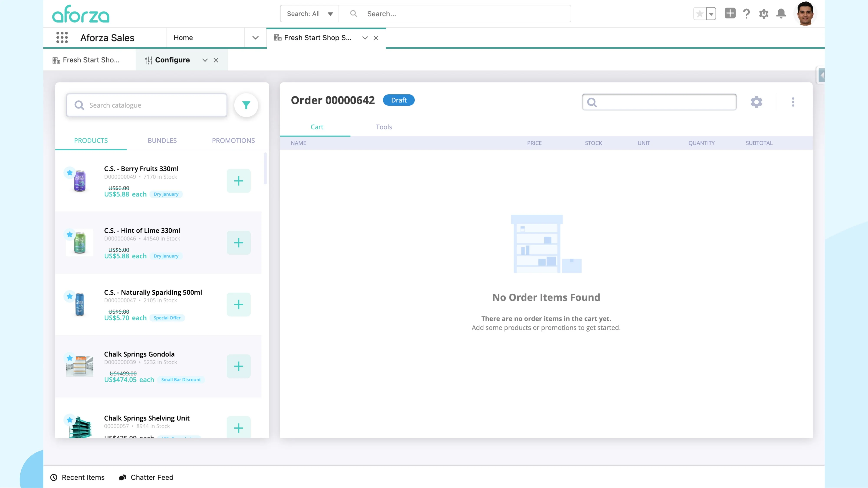Open the Naturally Sparkling 500ml product thumbnail
The width and height of the screenshot is (868, 488).
pyautogui.click(x=80, y=305)
